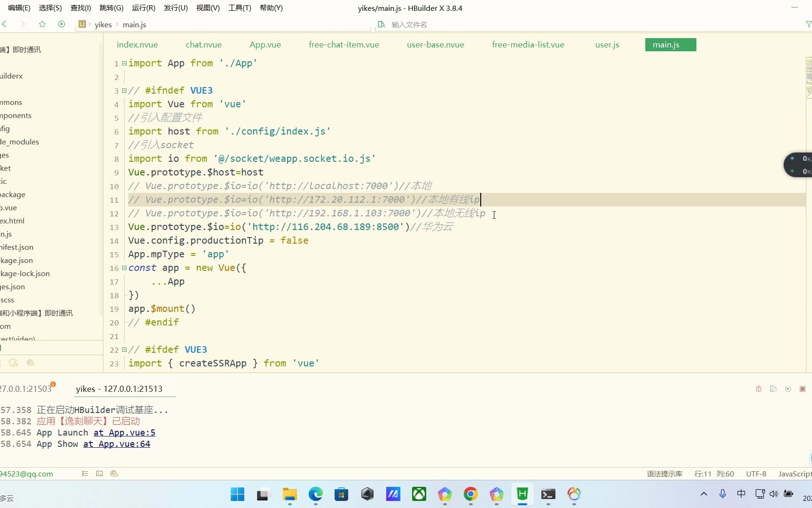Open the 选择(S) menu
This screenshot has width=812, height=508.
pyautogui.click(x=50, y=8)
